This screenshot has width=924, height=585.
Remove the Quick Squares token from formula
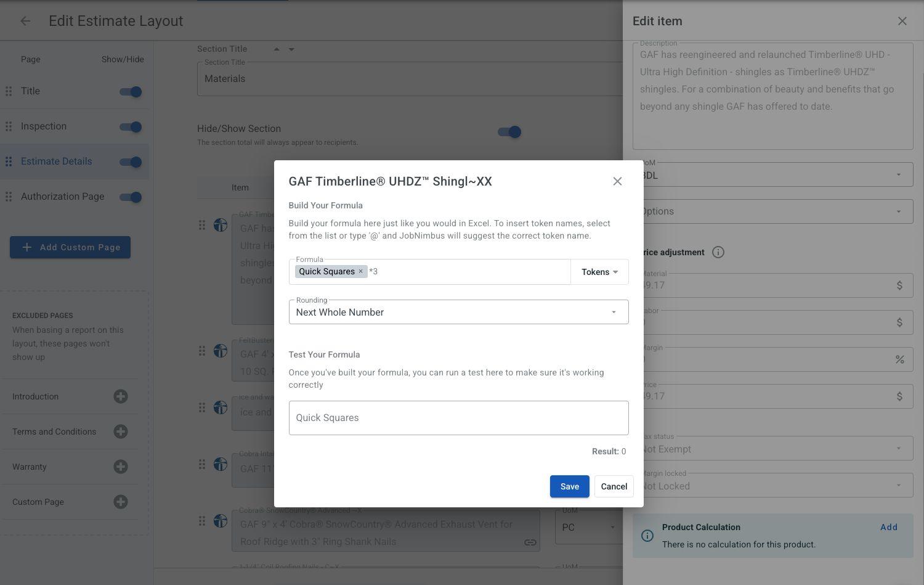361,271
